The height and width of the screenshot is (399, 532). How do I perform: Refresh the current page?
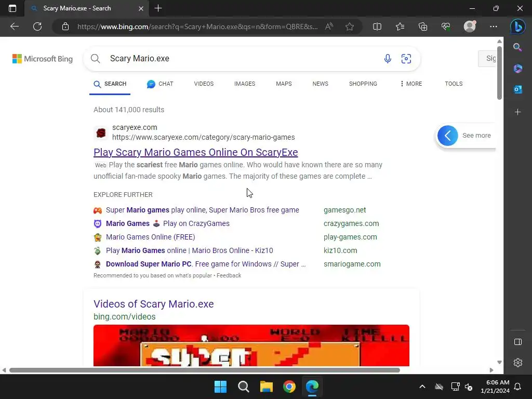[x=37, y=26]
